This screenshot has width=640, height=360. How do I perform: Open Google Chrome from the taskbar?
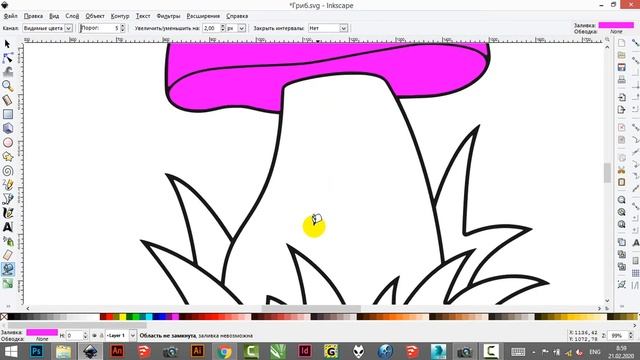(x=224, y=351)
